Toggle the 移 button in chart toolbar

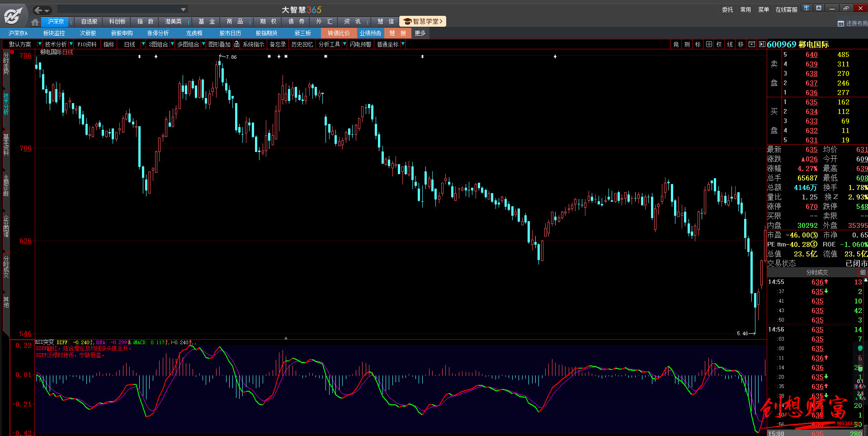click(741, 44)
